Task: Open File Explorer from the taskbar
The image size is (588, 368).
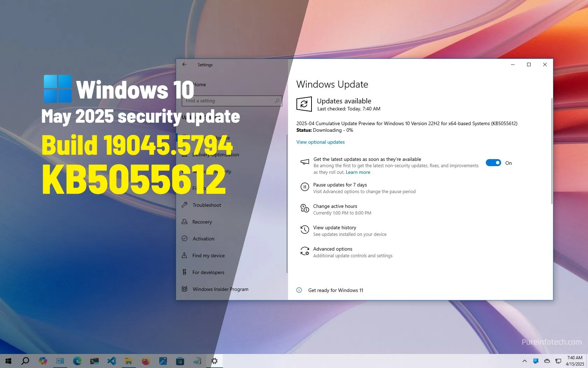Action: tap(128, 361)
